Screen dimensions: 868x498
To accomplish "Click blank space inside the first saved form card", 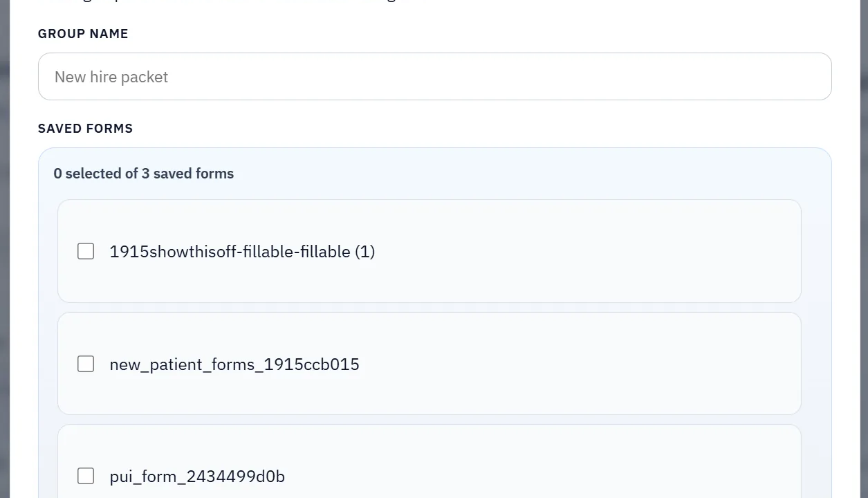I will click(x=588, y=252).
